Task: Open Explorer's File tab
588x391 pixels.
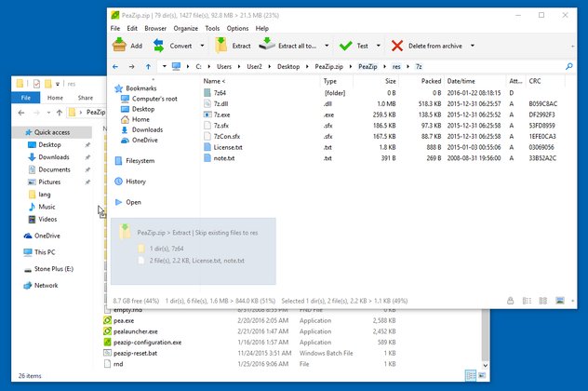Action: coord(25,98)
